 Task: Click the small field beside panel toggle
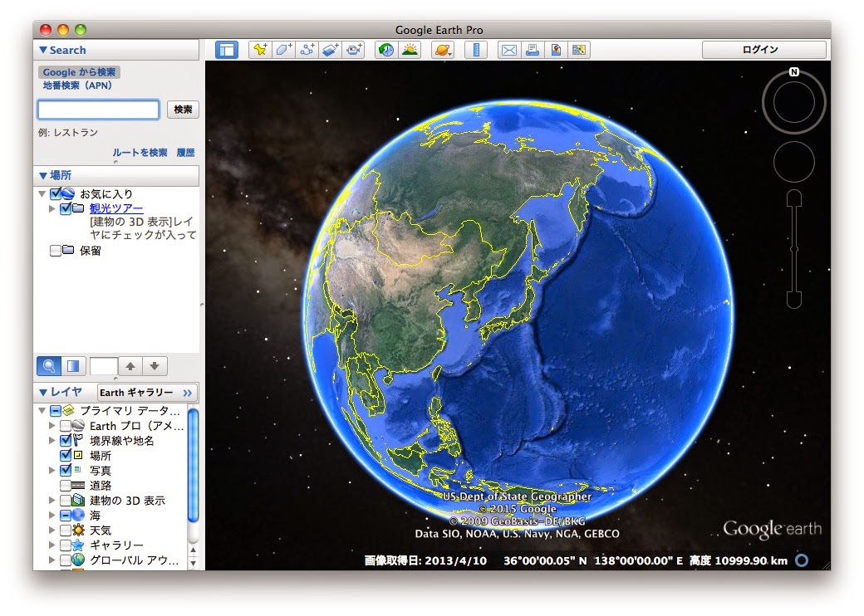pyautogui.click(x=104, y=366)
